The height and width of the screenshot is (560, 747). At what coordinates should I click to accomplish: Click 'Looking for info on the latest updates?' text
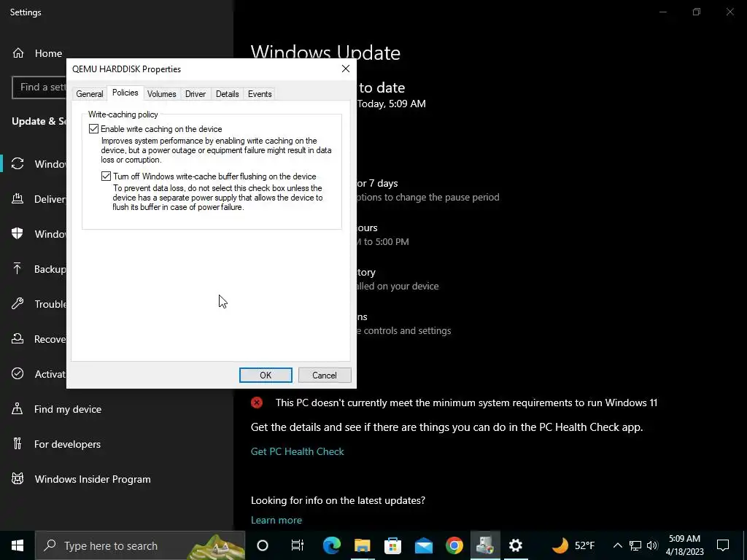[338, 500]
